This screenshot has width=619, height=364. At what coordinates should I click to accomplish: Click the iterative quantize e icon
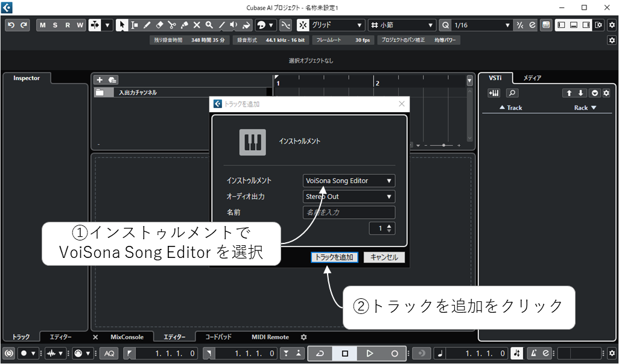tap(532, 25)
